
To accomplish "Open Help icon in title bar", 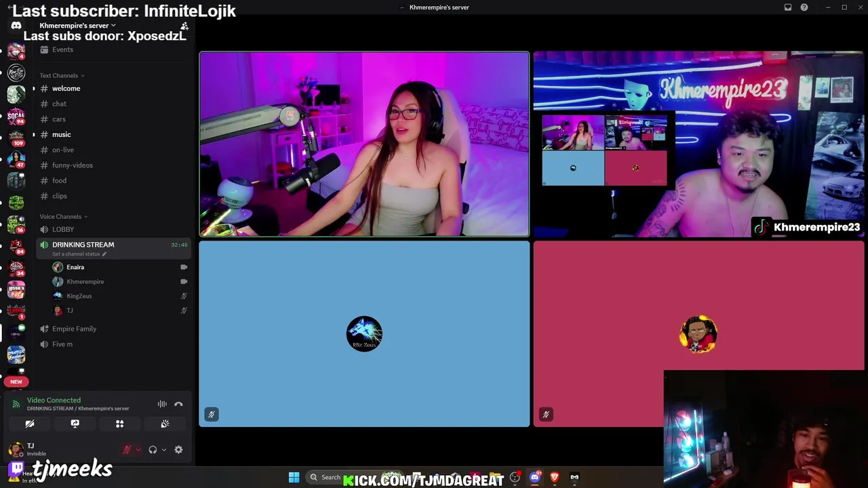I will 804,7.
